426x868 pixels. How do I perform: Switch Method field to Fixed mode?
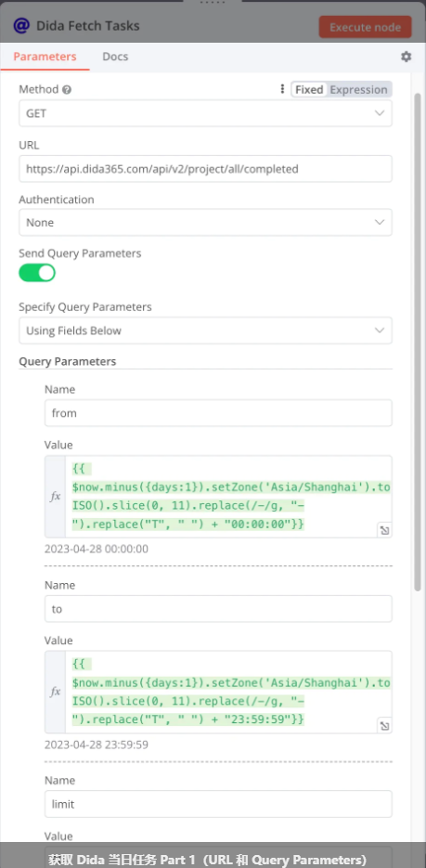point(309,90)
